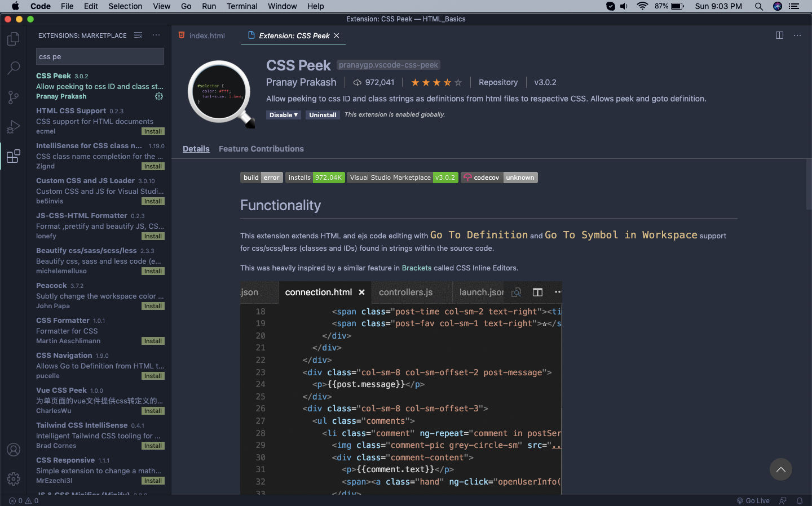Install the CSS Navigation extension
Viewport: 812px width, 506px height.
click(153, 376)
